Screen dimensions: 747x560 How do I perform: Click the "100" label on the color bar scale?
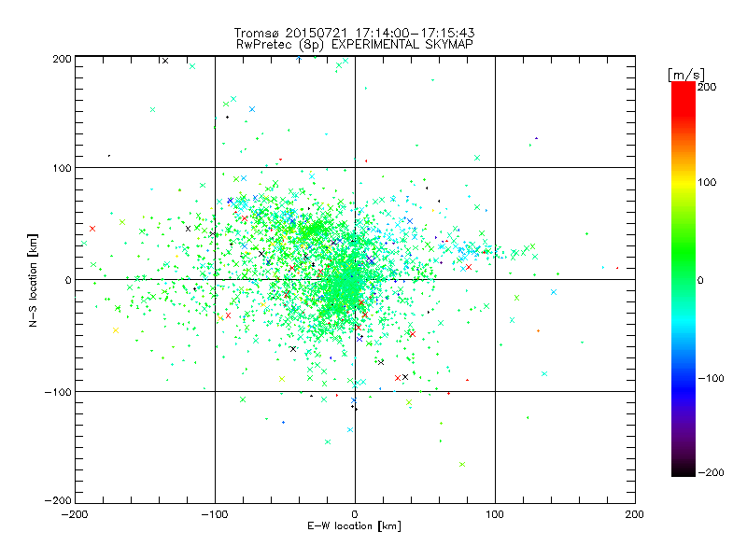coord(707,182)
